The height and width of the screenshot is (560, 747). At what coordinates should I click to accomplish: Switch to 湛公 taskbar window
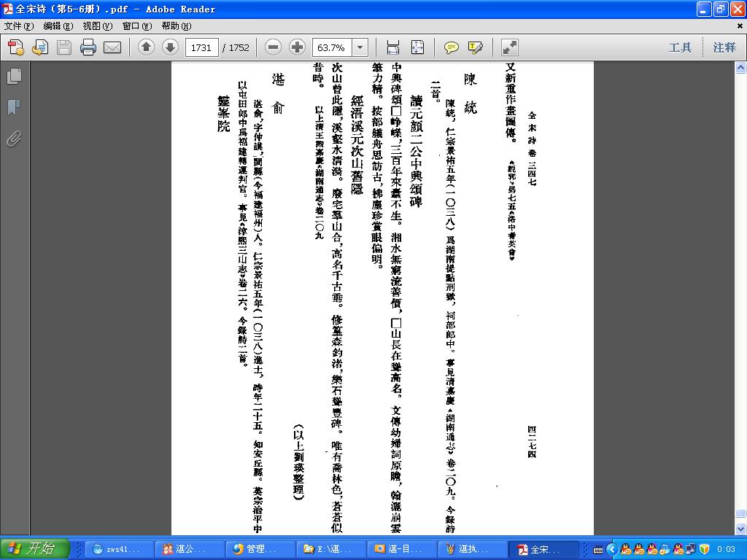[190, 549]
